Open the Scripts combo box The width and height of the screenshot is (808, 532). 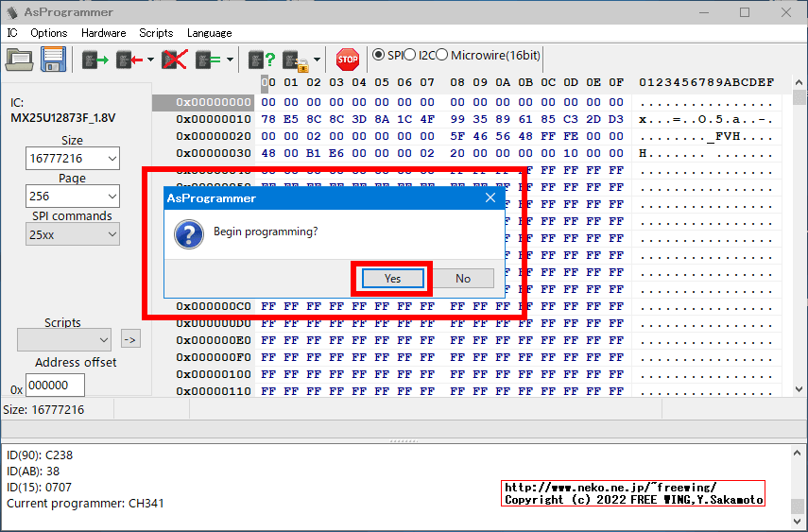click(64, 340)
